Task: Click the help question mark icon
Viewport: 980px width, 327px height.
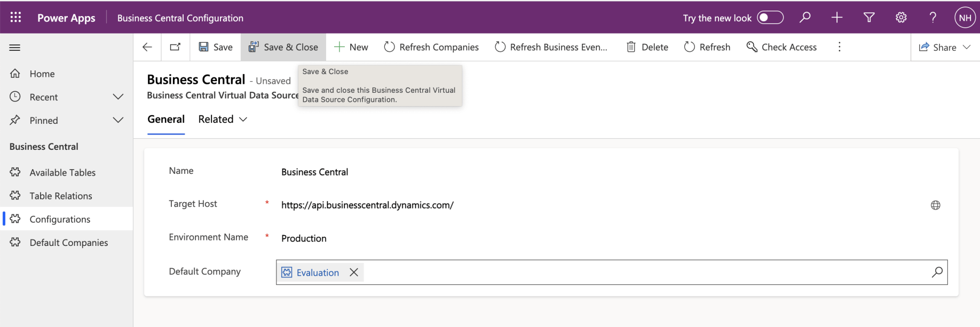Action: (x=933, y=18)
